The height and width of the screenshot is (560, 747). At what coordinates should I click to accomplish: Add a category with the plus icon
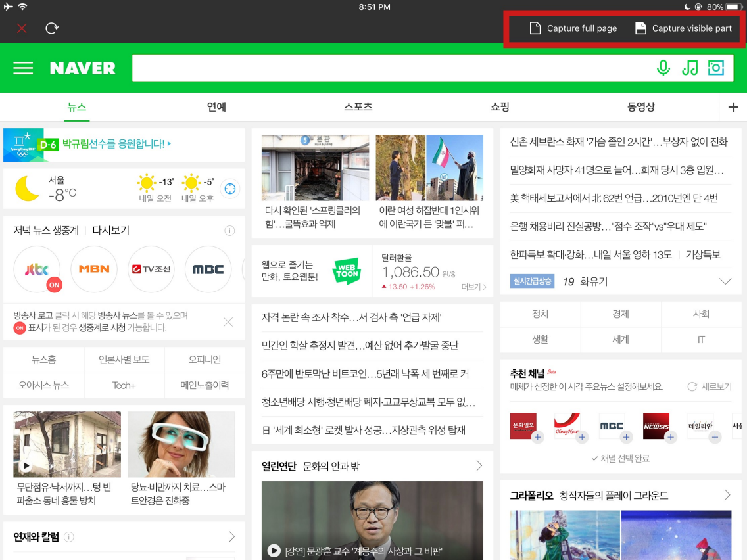click(x=733, y=107)
